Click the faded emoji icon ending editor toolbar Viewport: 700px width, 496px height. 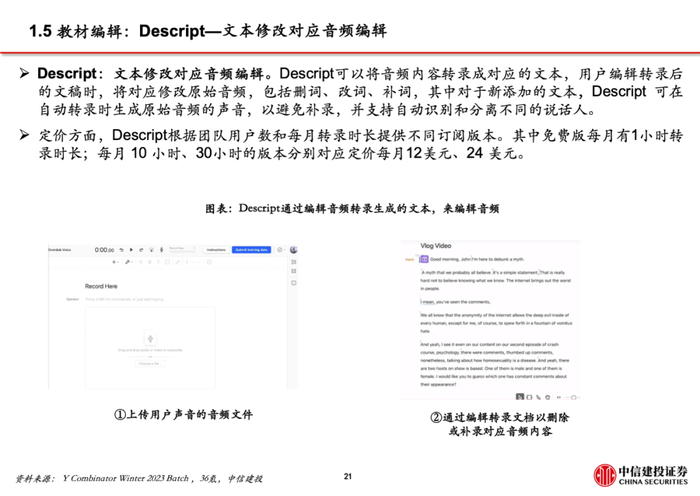(209, 262)
